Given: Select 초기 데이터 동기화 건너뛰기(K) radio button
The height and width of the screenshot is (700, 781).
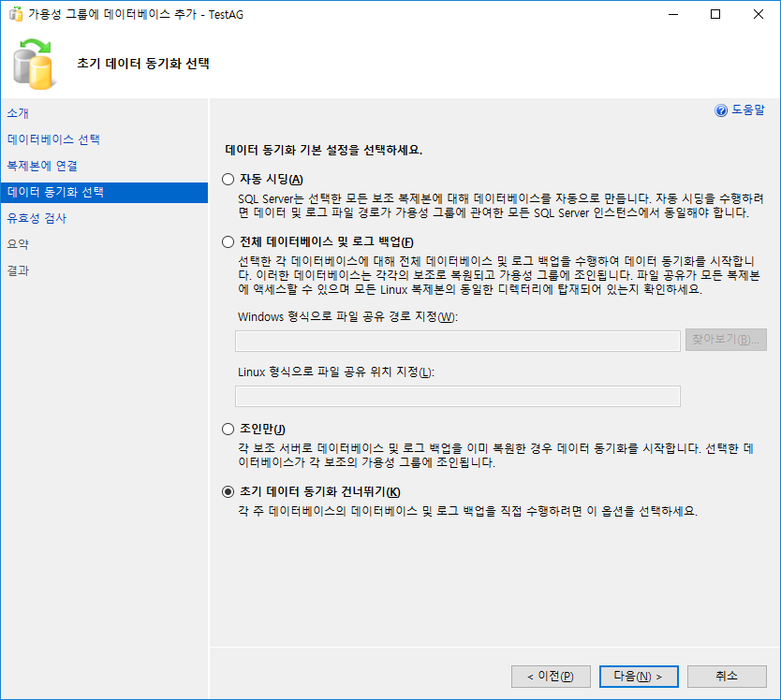Looking at the screenshot, I should [228, 492].
